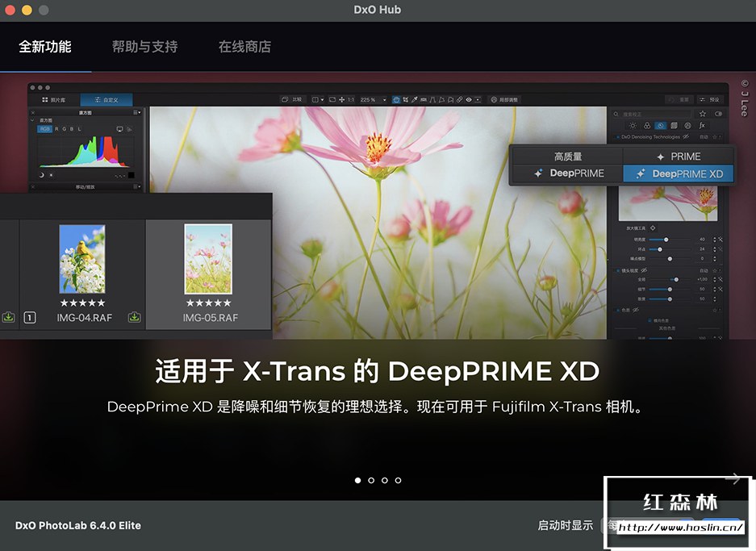Select the IMG-04.RAF thumbnail

coord(82,259)
